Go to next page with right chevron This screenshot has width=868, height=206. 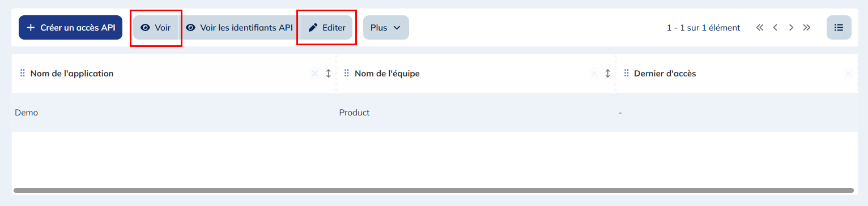point(791,27)
